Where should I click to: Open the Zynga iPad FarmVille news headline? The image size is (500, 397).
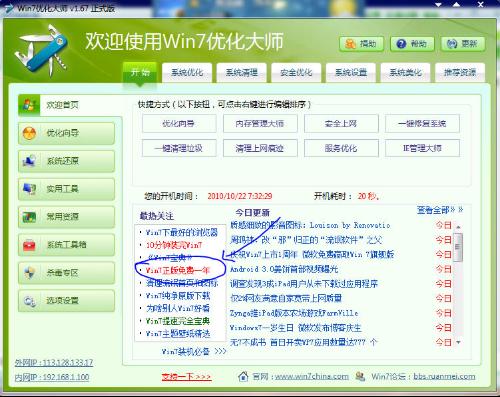pos(294,313)
